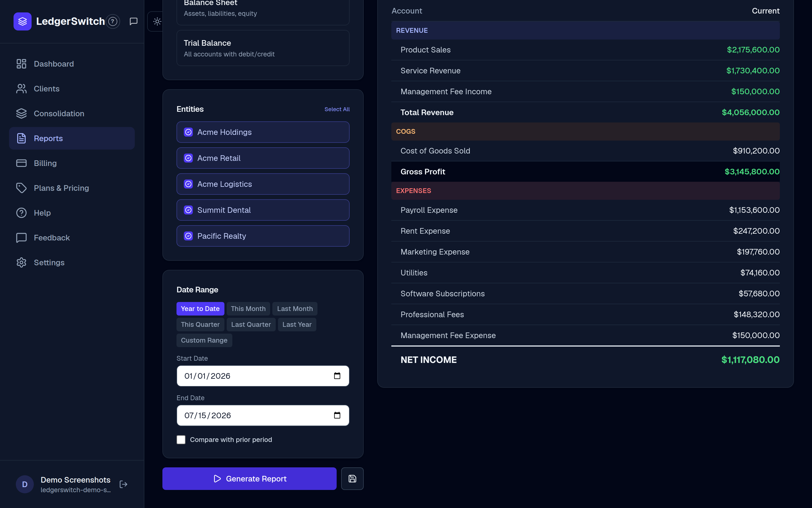This screenshot has width=812, height=508.
Task: Toggle the light theme sun icon
Action: tap(157, 21)
